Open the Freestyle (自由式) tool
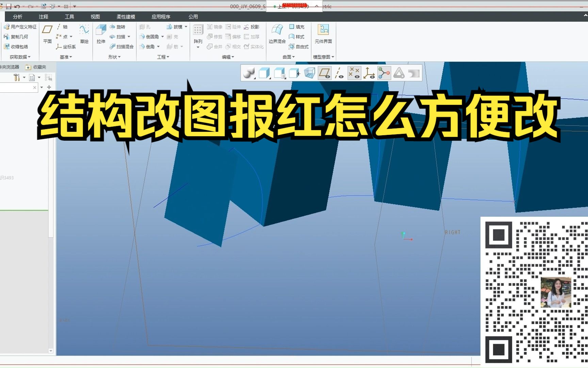 298,47
